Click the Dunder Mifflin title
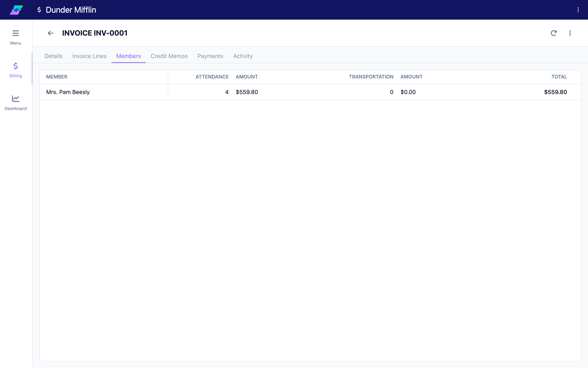 (71, 10)
